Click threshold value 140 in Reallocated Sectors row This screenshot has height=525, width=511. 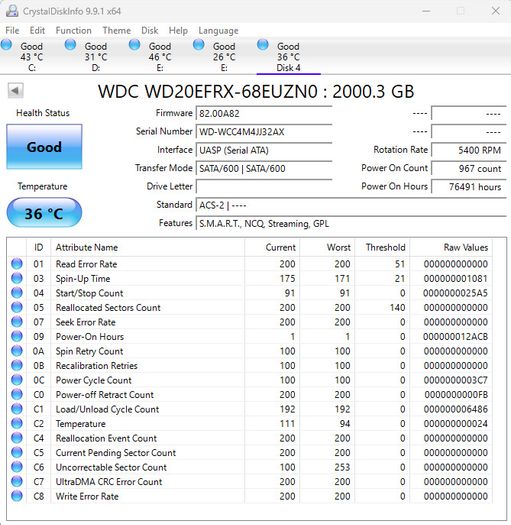point(397,307)
